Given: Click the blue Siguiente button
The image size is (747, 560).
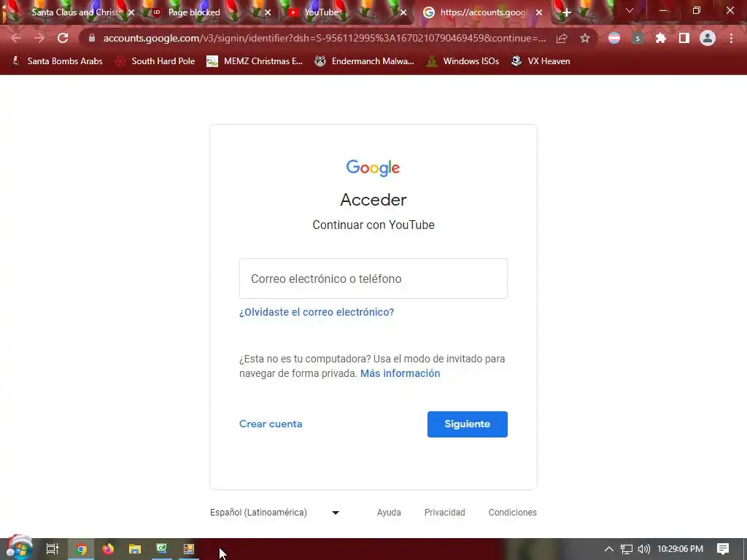Looking at the screenshot, I should tap(468, 424).
